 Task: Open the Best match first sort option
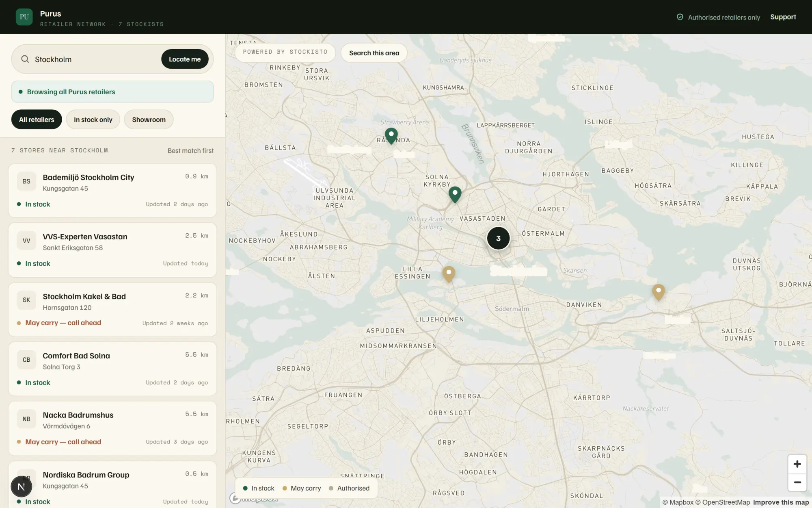pyautogui.click(x=190, y=151)
